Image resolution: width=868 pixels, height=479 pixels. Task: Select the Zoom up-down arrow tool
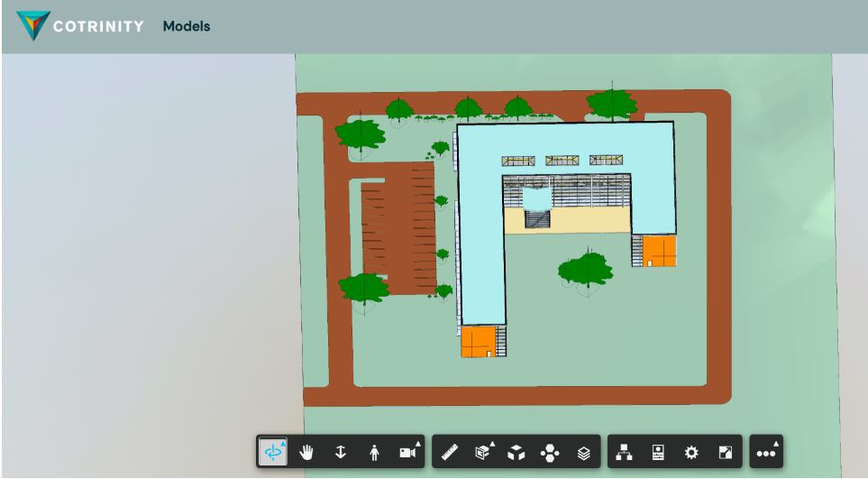[340, 452]
